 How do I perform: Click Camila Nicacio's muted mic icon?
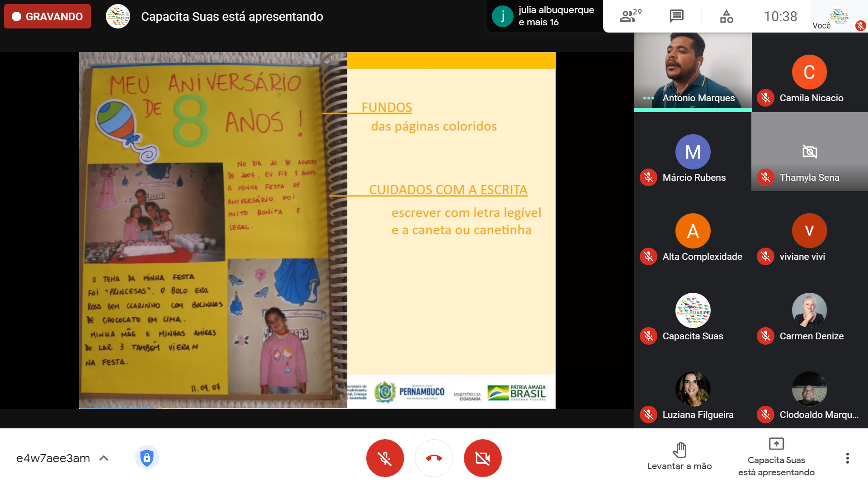pyautogui.click(x=765, y=98)
